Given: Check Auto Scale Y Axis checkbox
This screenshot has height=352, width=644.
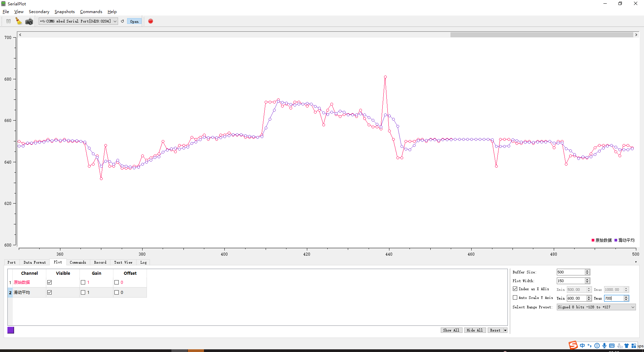Looking at the screenshot, I should pyautogui.click(x=515, y=298).
